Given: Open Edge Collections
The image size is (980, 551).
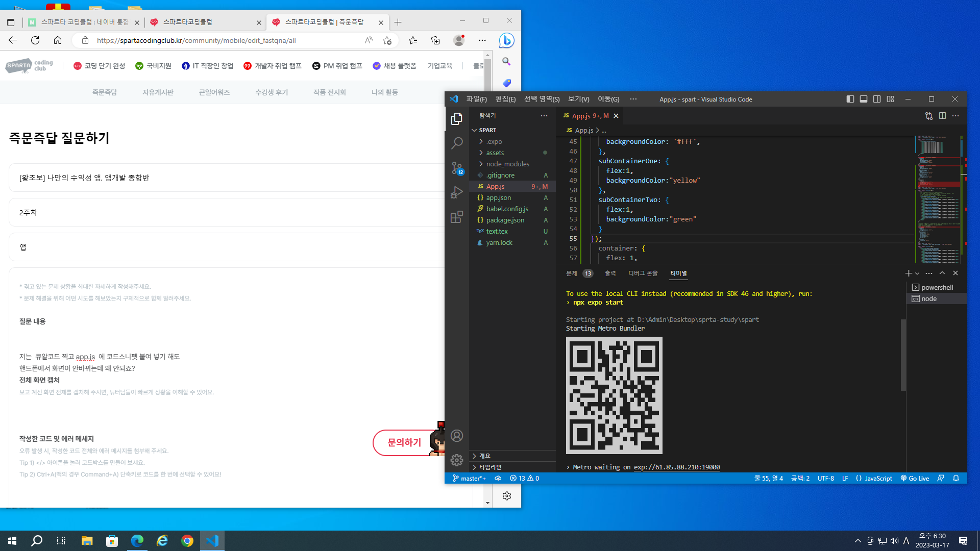Looking at the screenshot, I should click(x=435, y=40).
